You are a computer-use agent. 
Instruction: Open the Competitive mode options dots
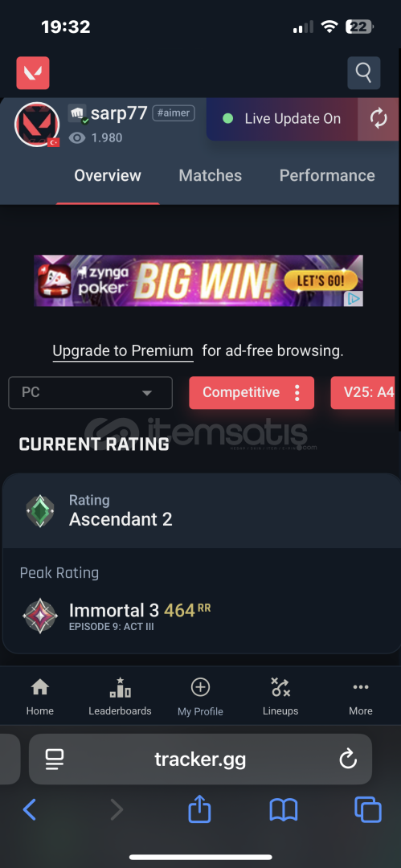(x=297, y=392)
